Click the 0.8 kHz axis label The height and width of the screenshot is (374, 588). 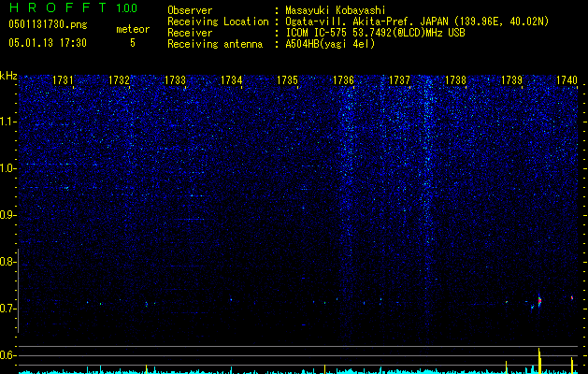pyautogui.click(x=8, y=262)
